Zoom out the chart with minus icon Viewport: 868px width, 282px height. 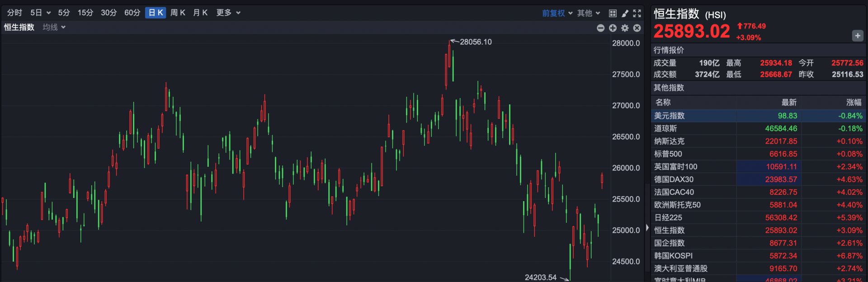point(600,28)
